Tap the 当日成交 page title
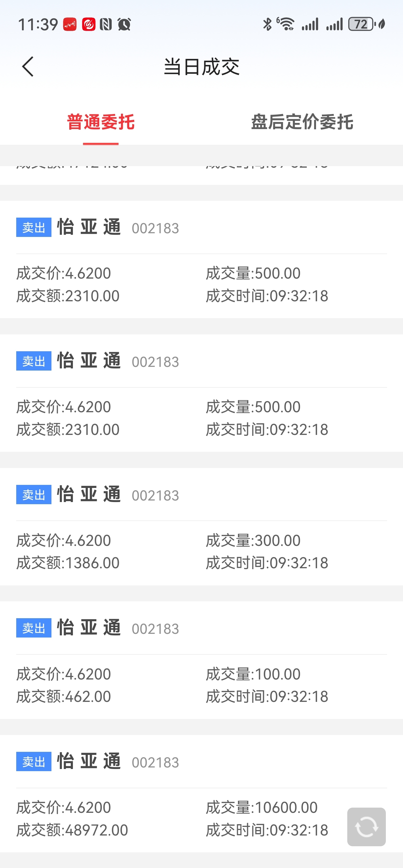This screenshot has width=403, height=868. [x=201, y=67]
